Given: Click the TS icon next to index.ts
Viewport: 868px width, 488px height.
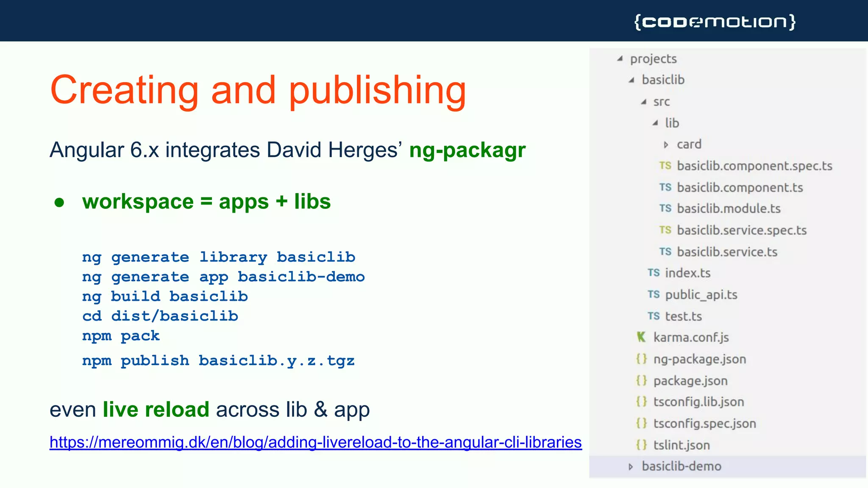Looking at the screenshot, I should pos(654,273).
